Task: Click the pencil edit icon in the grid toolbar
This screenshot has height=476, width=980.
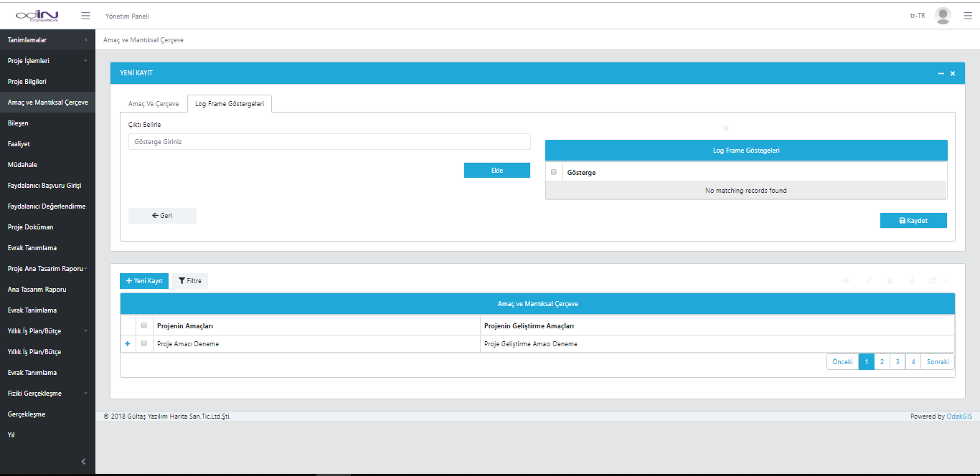Action: tap(868, 281)
